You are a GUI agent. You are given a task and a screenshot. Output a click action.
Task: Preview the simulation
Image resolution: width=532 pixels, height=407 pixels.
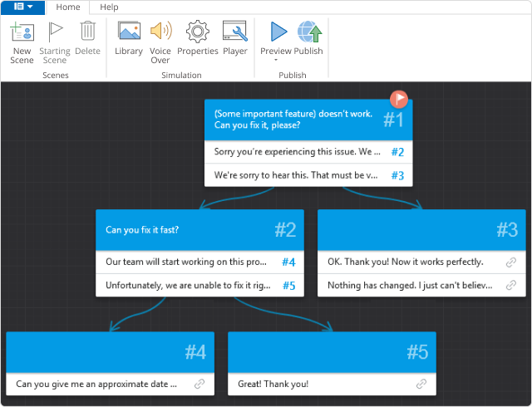[x=278, y=32]
